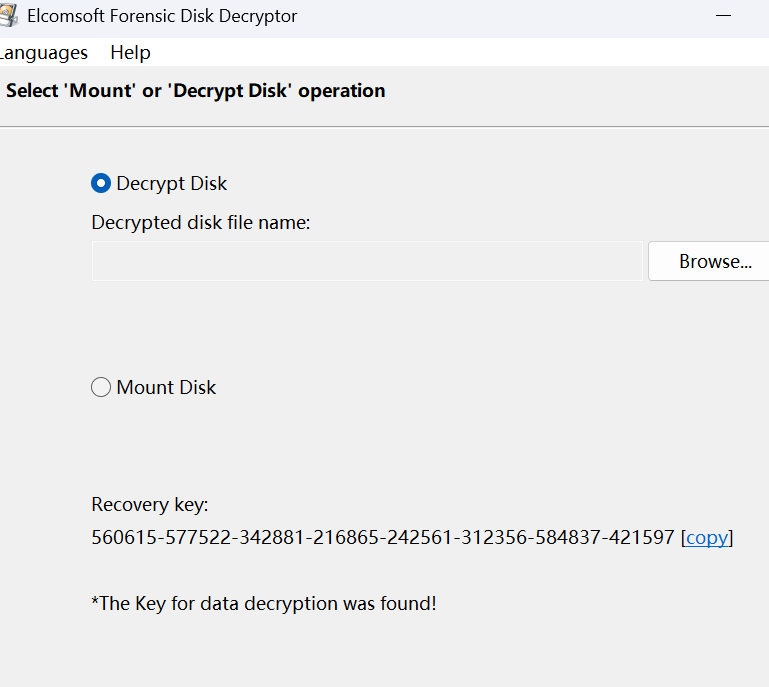The image size is (769, 687).
Task: Click the copy link next to recovery key
Action: click(x=707, y=538)
